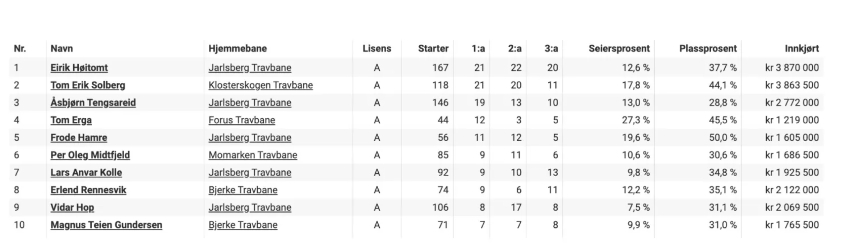Image resolution: width=868 pixels, height=246 pixels.
Task: Click the Plassprosent column header
Action: (708, 49)
